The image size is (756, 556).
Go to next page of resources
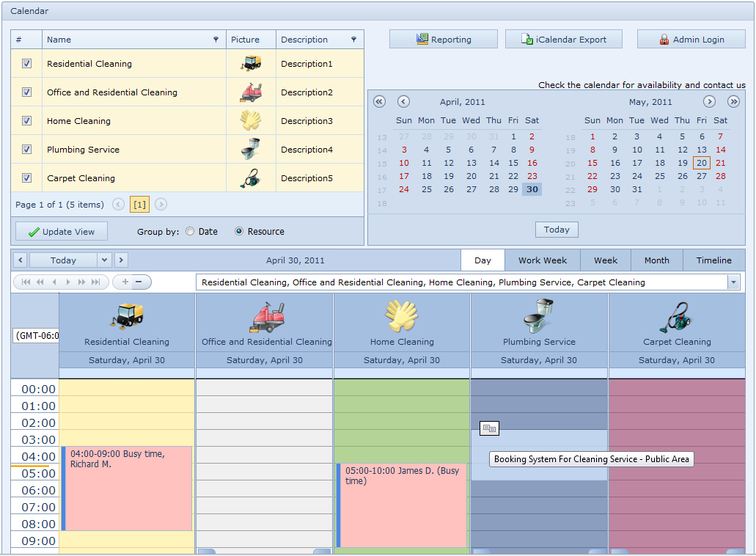(82, 282)
